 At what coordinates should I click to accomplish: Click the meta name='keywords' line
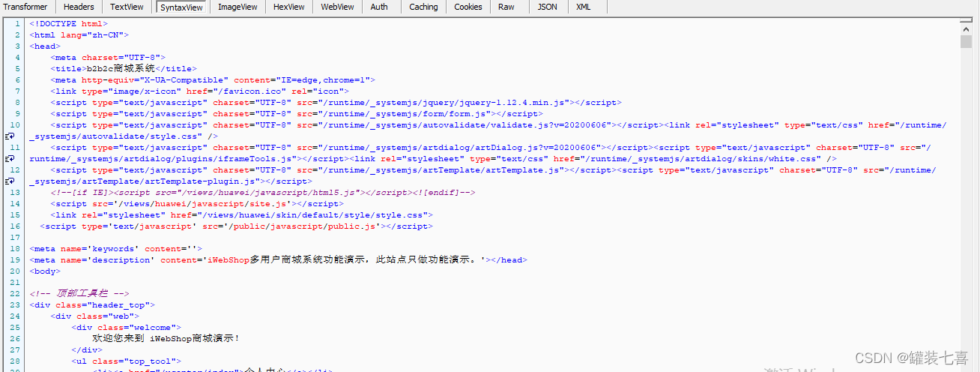pos(115,249)
